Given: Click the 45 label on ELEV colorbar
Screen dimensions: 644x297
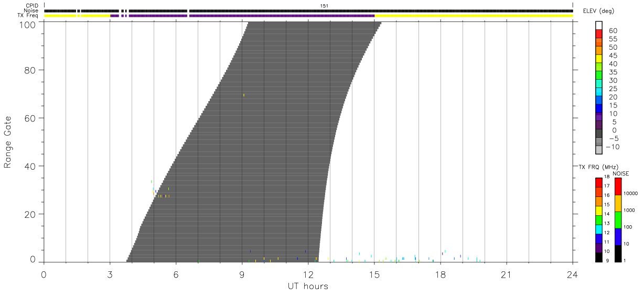Looking at the screenshot, I should (613, 56).
